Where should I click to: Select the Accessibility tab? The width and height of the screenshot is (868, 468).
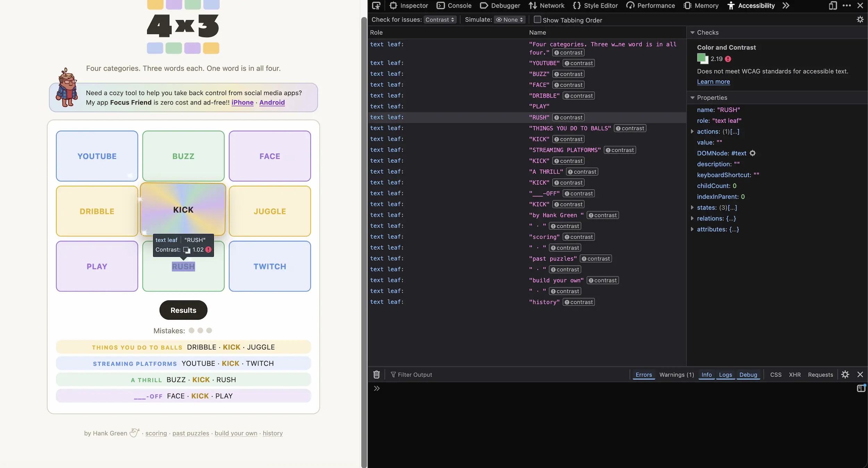coord(751,6)
